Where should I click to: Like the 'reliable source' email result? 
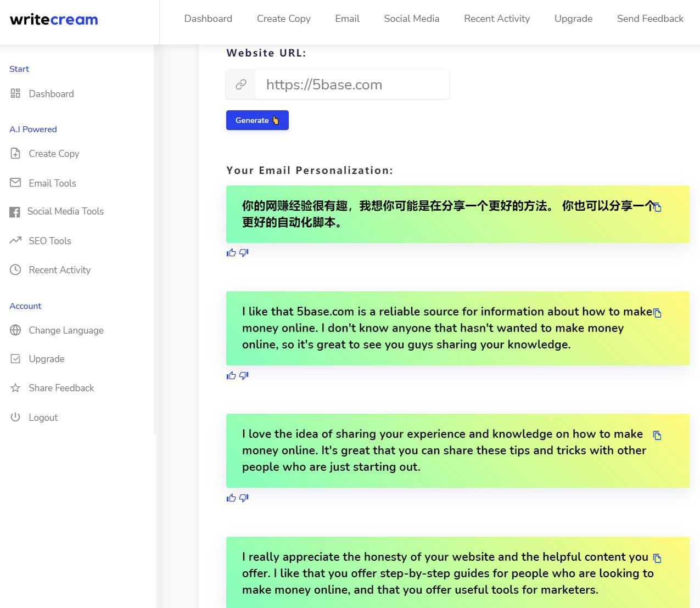click(x=231, y=376)
